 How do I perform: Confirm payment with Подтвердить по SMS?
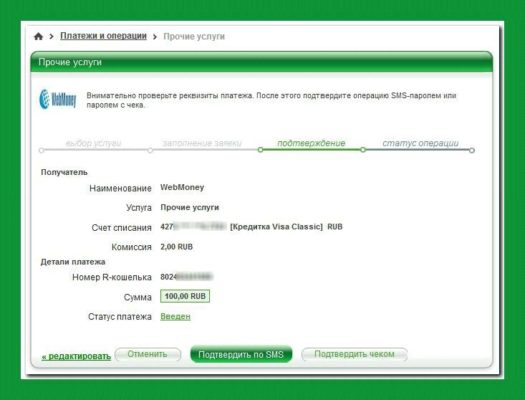click(241, 354)
